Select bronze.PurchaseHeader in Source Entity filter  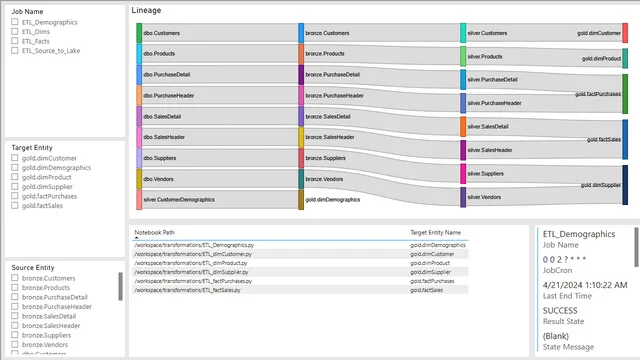[x=15, y=306]
